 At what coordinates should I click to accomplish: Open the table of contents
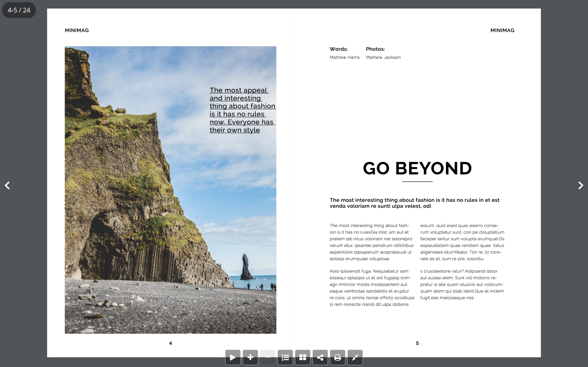click(285, 357)
